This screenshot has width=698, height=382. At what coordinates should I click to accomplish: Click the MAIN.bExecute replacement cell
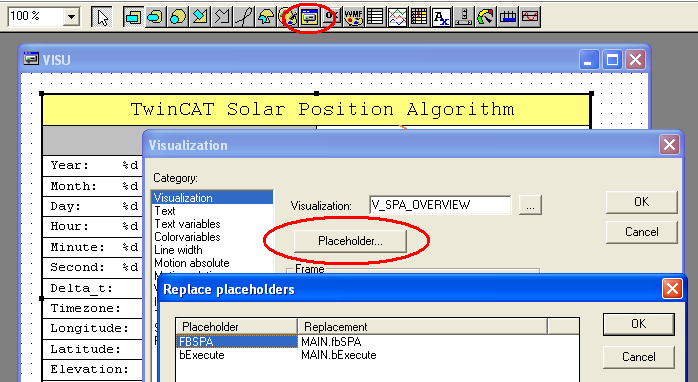(338, 355)
